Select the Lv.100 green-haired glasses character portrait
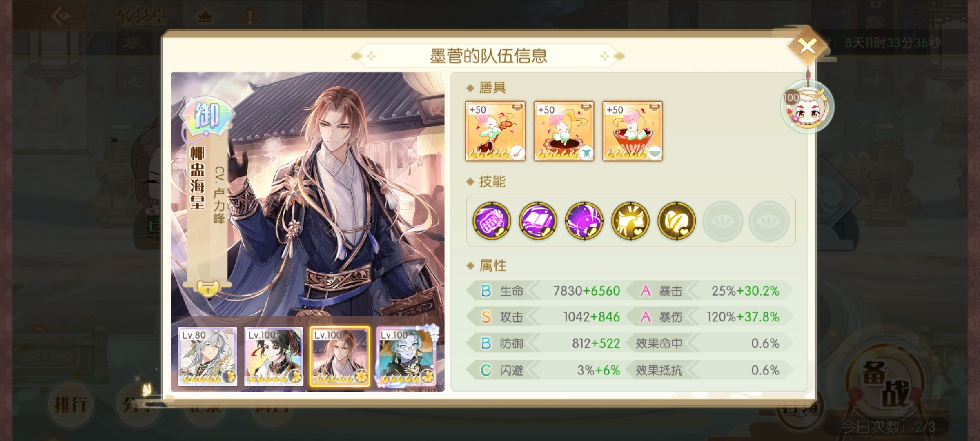980x441 pixels. [406, 356]
